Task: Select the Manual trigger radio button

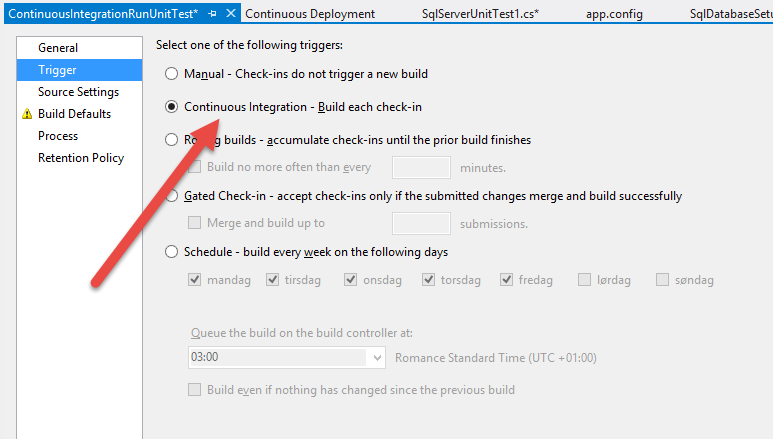Action: point(172,74)
